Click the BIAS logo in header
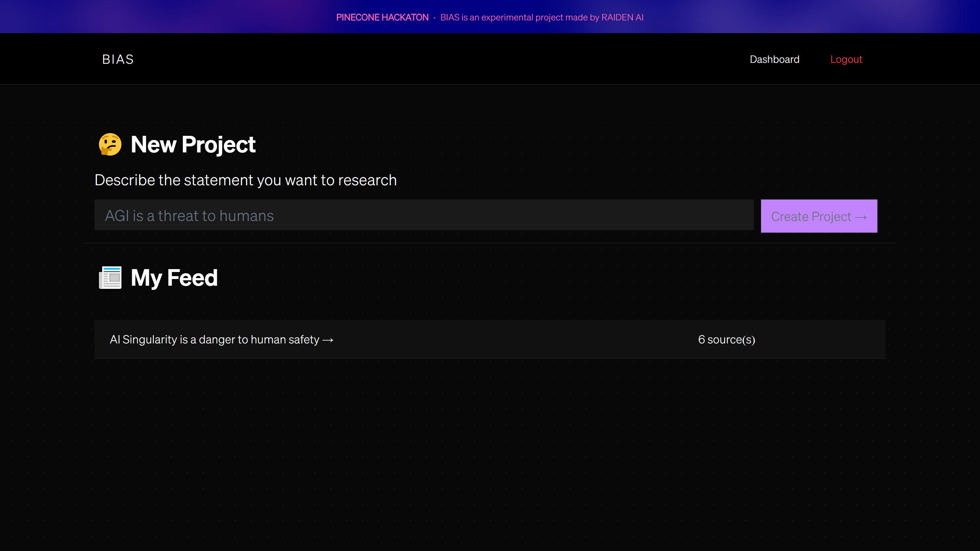Viewport: 980px width, 551px height. (118, 59)
